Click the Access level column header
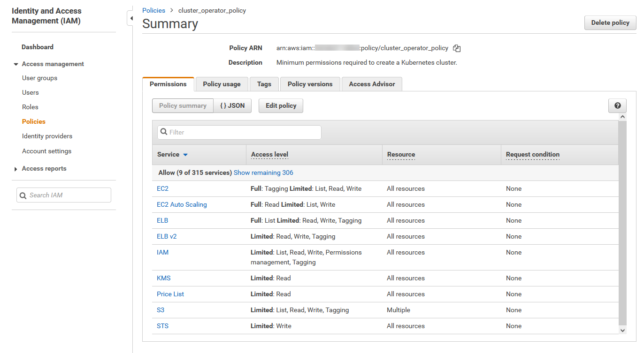Screen dimensions: 644x353 [269, 155]
